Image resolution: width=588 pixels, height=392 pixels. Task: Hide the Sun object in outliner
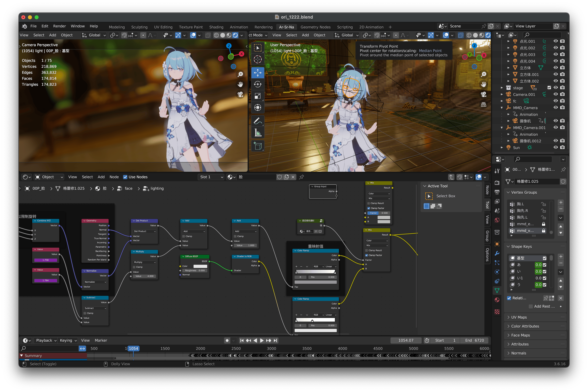pos(555,147)
